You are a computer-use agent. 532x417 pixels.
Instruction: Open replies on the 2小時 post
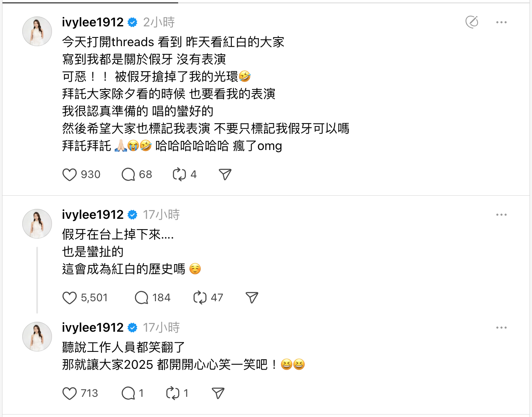pos(128,175)
